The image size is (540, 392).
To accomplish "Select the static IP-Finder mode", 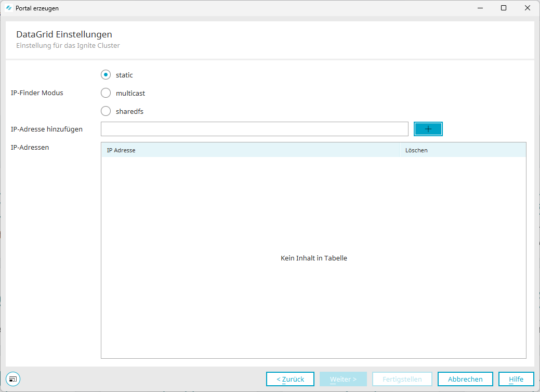I will tap(106, 75).
